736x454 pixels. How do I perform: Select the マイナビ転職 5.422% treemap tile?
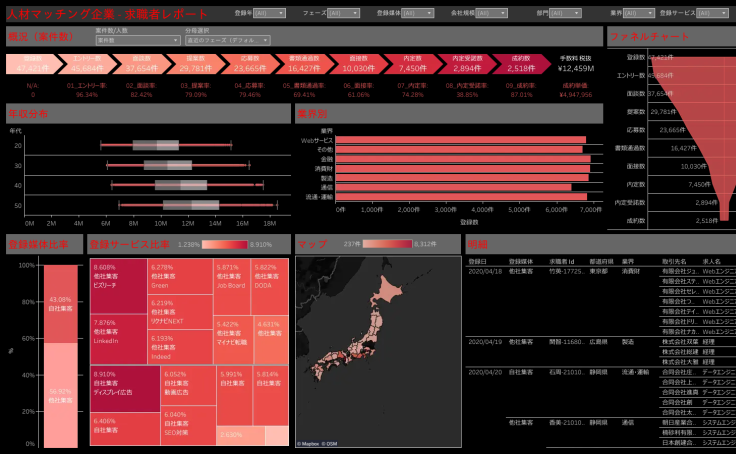(233, 340)
